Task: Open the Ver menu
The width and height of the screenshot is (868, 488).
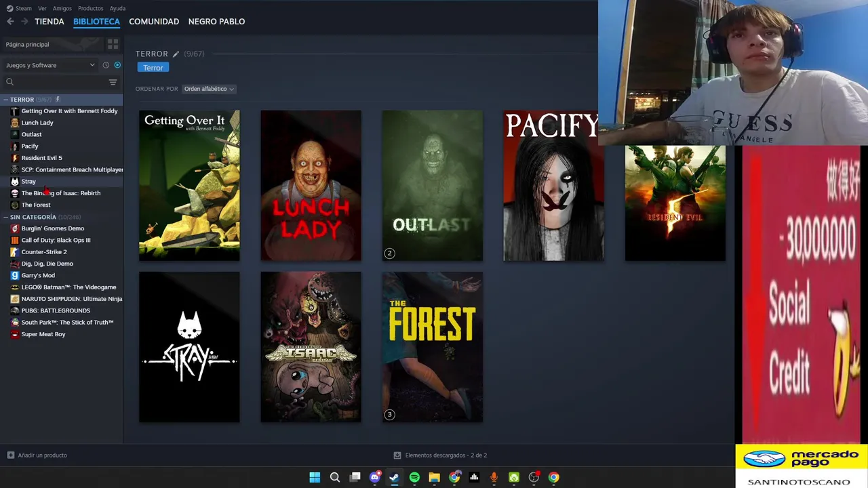Action: pos(42,8)
